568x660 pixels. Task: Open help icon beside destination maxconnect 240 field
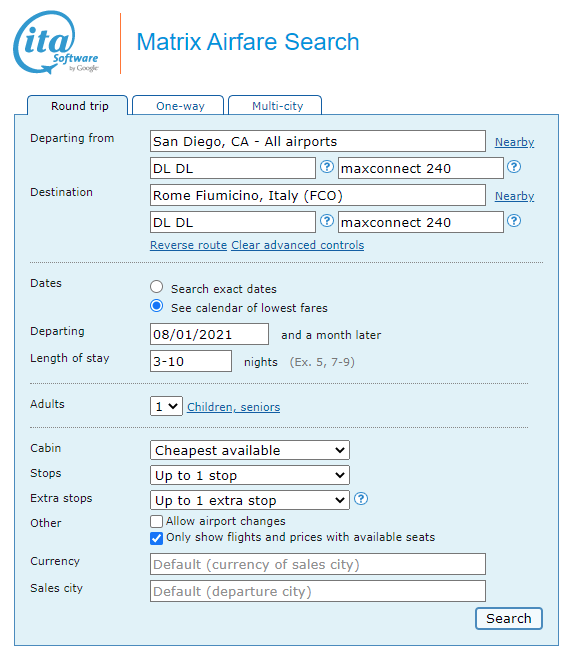(x=514, y=221)
